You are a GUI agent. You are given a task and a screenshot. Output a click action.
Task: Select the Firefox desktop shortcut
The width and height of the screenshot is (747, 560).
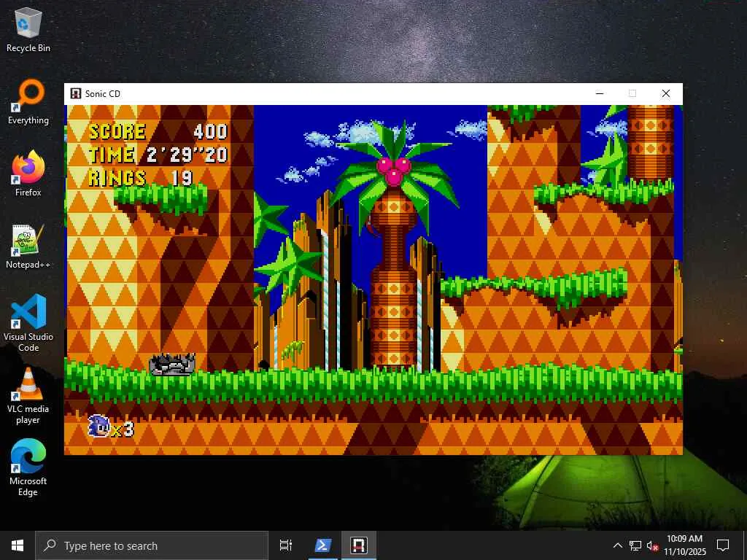28,174
